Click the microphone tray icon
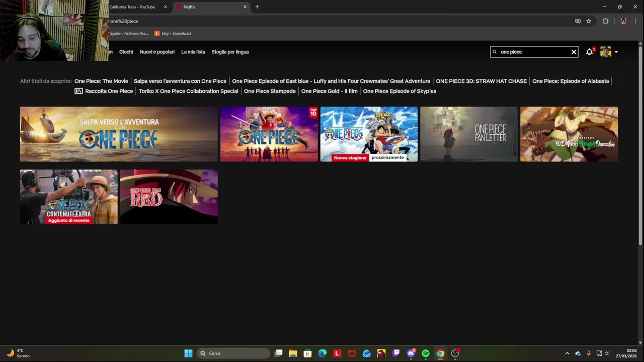Screen dimensions: 644x362 tap(588, 353)
